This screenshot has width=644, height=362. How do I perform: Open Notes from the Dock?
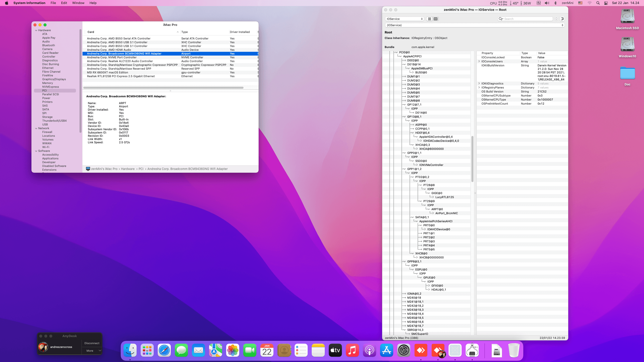[318, 350]
